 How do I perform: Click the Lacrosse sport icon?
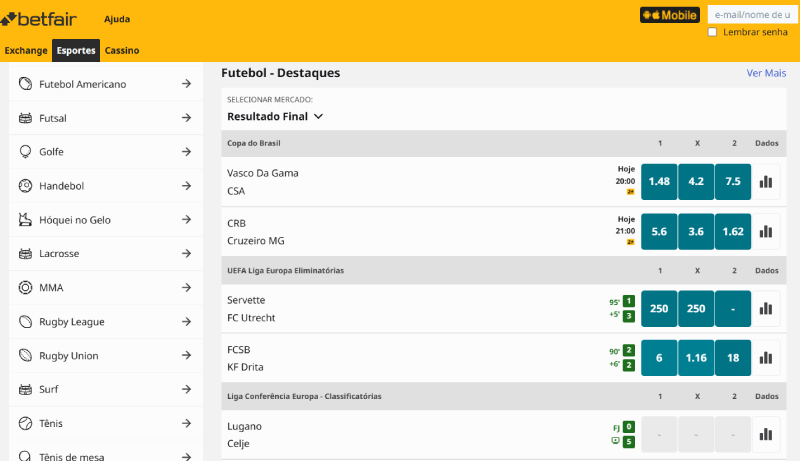(x=25, y=253)
